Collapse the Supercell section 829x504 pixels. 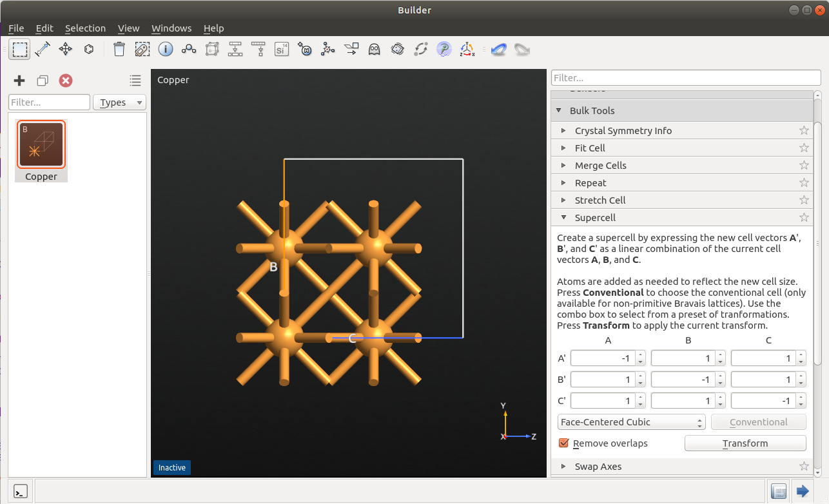(563, 217)
